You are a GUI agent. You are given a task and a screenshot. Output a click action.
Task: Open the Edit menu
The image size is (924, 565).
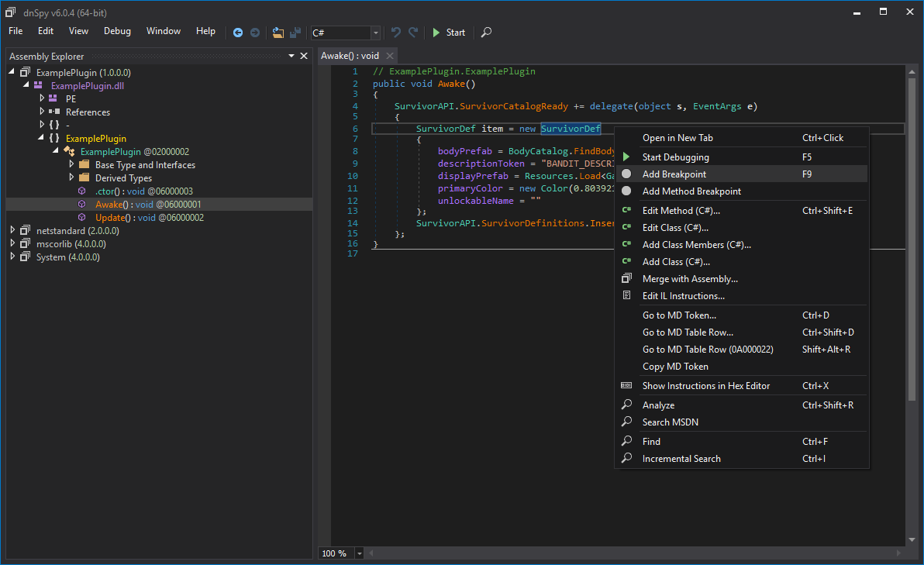pyautogui.click(x=46, y=31)
